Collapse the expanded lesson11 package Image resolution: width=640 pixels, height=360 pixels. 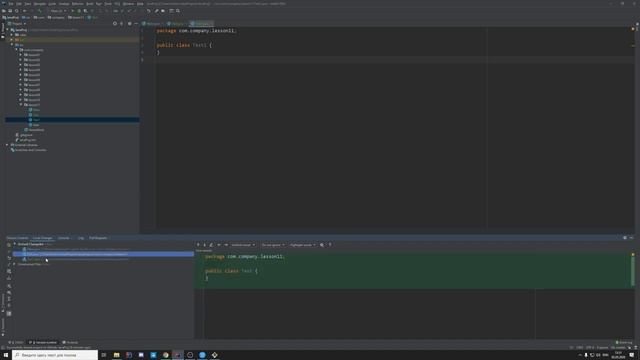21,105
